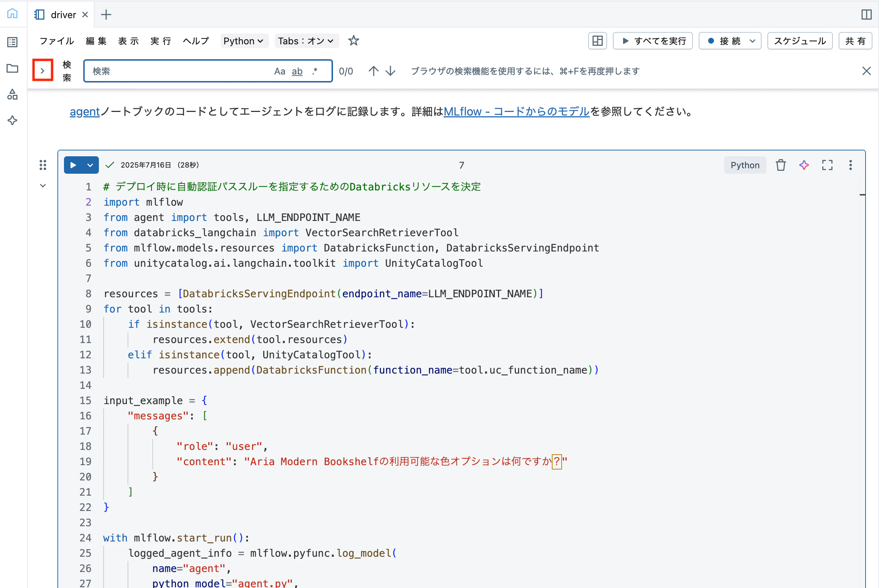Open the Databricks home icon
879x588 pixels.
click(12, 14)
